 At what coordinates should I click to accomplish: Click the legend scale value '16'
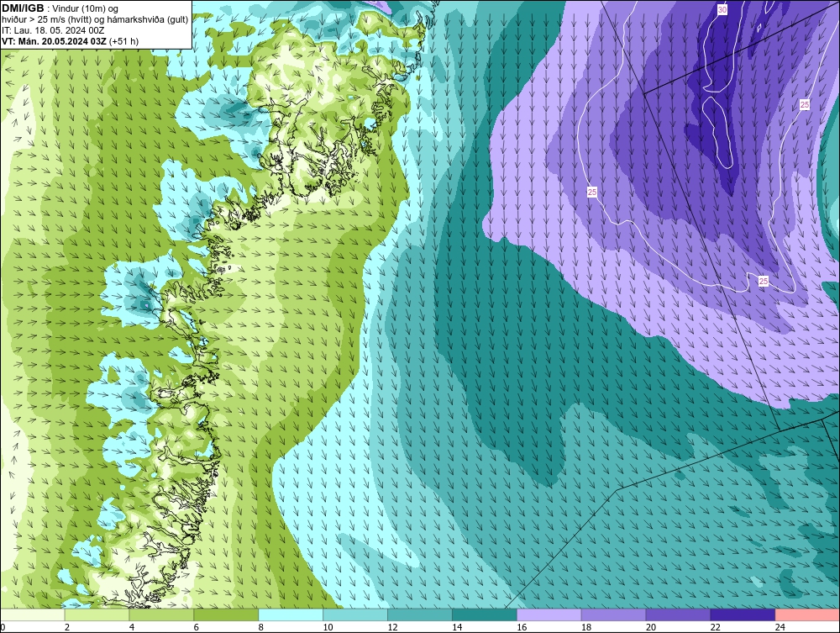(x=522, y=627)
